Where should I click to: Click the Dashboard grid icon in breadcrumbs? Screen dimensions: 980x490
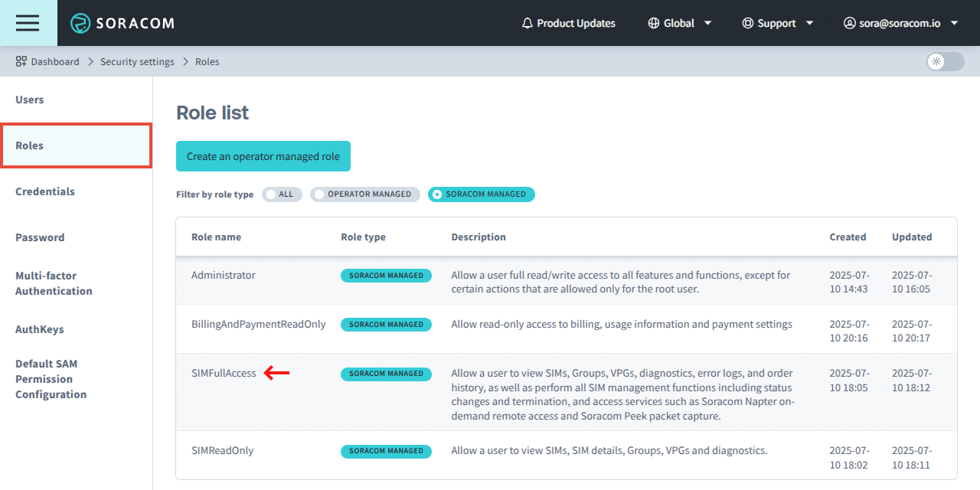pyautogui.click(x=19, y=61)
